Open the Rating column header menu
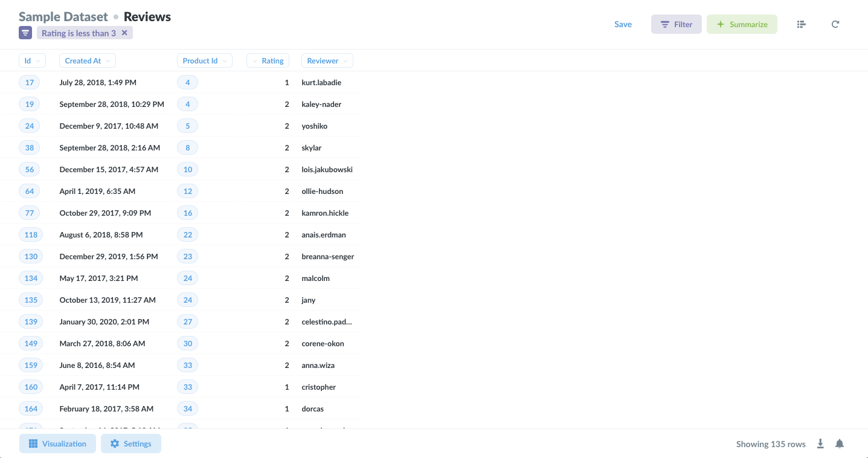 click(x=268, y=60)
